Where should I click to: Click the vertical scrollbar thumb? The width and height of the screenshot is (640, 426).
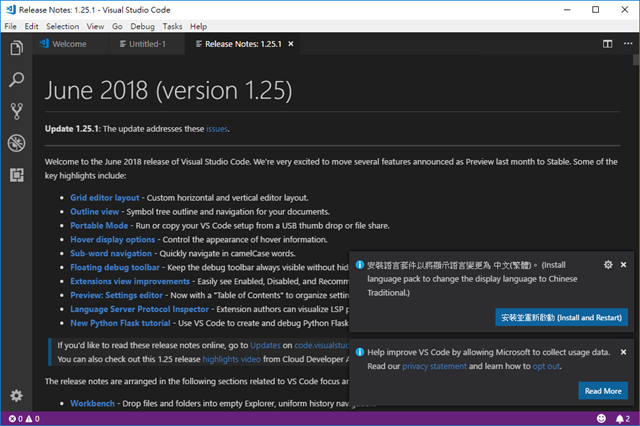tap(636, 60)
